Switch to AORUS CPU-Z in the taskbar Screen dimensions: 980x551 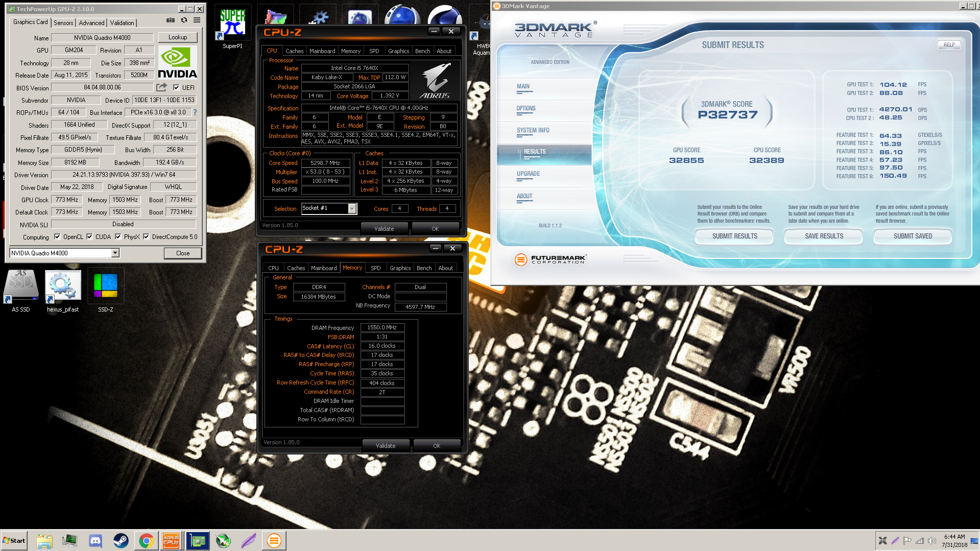pos(171,541)
